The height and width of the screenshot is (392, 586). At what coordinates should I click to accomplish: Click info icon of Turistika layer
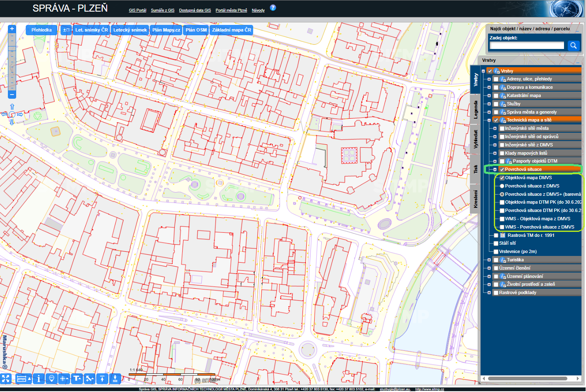click(x=503, y=260)
